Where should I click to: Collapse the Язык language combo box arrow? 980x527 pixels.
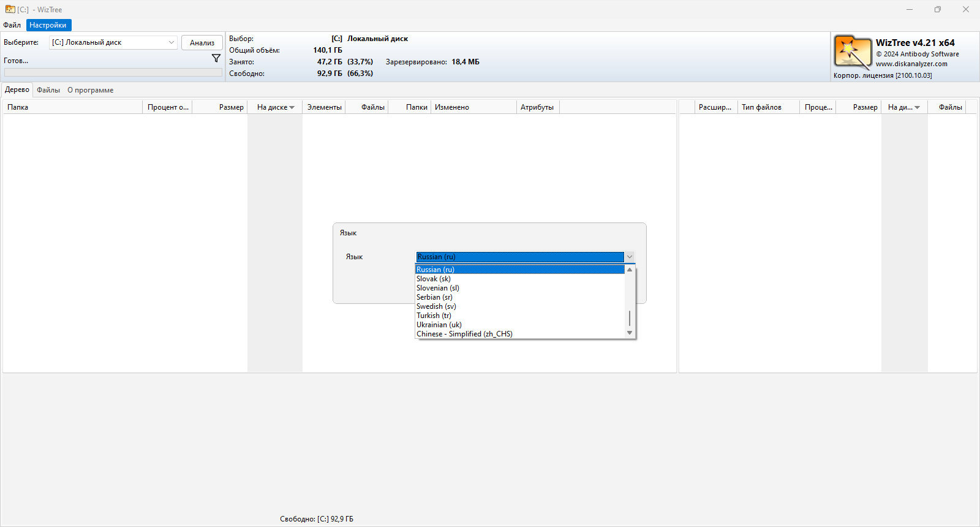(630, 257)
